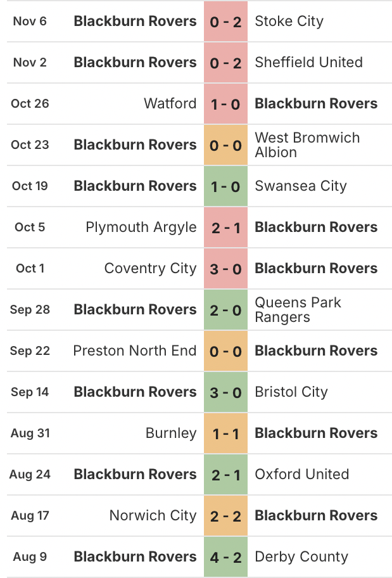
Task: View the 0 - 0 West Bromwich result
Action: point(225,145)
